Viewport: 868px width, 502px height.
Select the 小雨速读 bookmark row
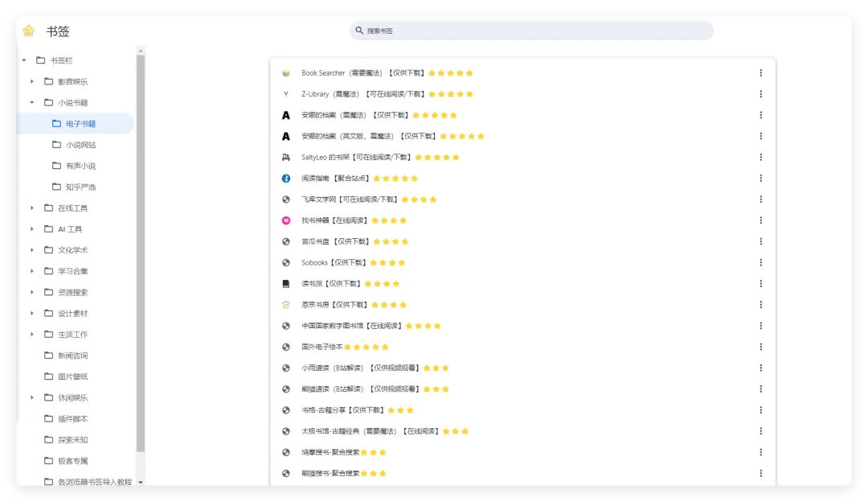click(x=522, y=368)
